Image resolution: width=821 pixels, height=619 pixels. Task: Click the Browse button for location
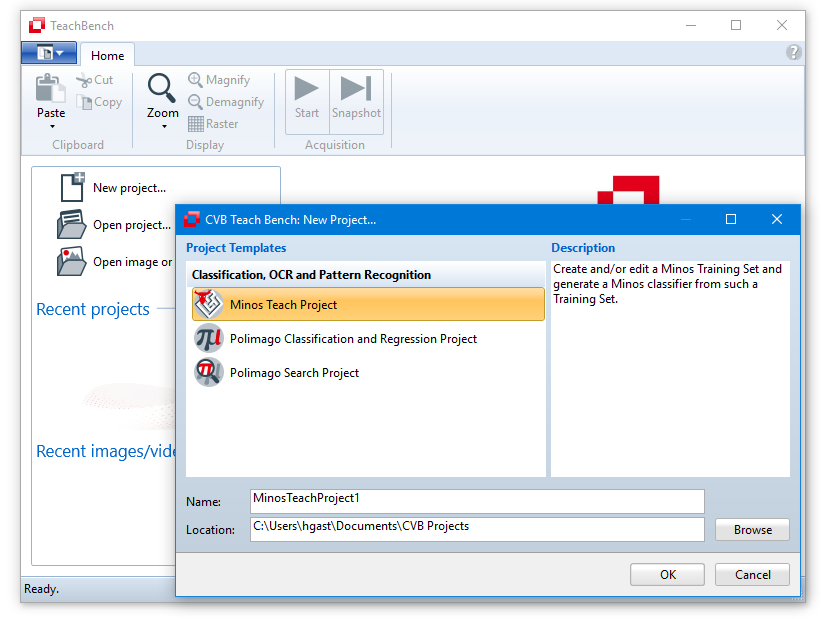click(752, 530)
